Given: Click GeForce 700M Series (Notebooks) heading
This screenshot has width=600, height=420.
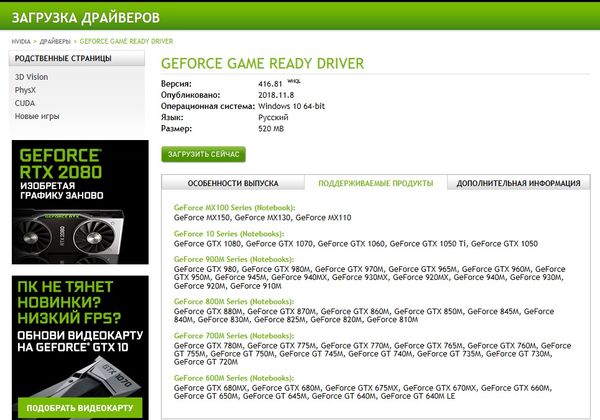Looking at the screenshot, I should [234, 335].
